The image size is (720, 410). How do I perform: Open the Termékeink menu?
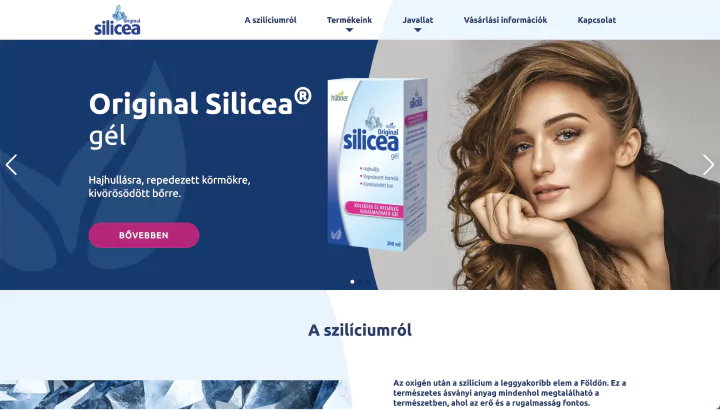click(x=349, y=20)
